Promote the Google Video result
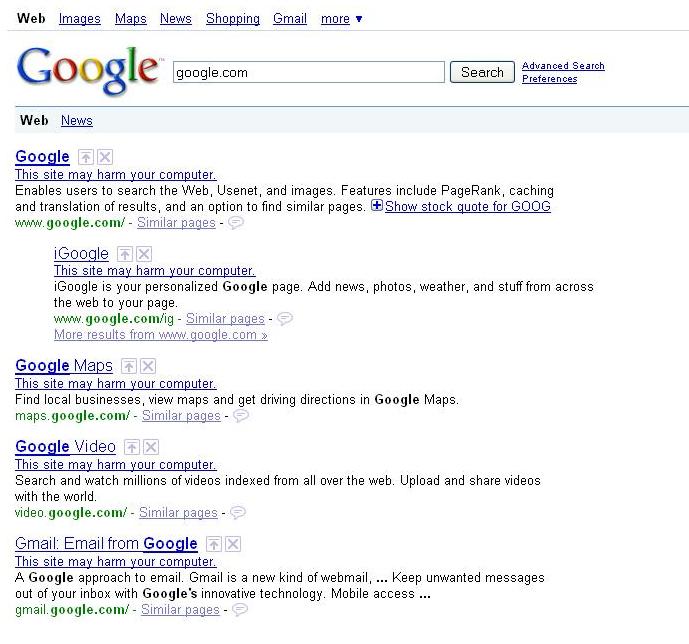This screenshot has height=644, width=689. point(132,447)
